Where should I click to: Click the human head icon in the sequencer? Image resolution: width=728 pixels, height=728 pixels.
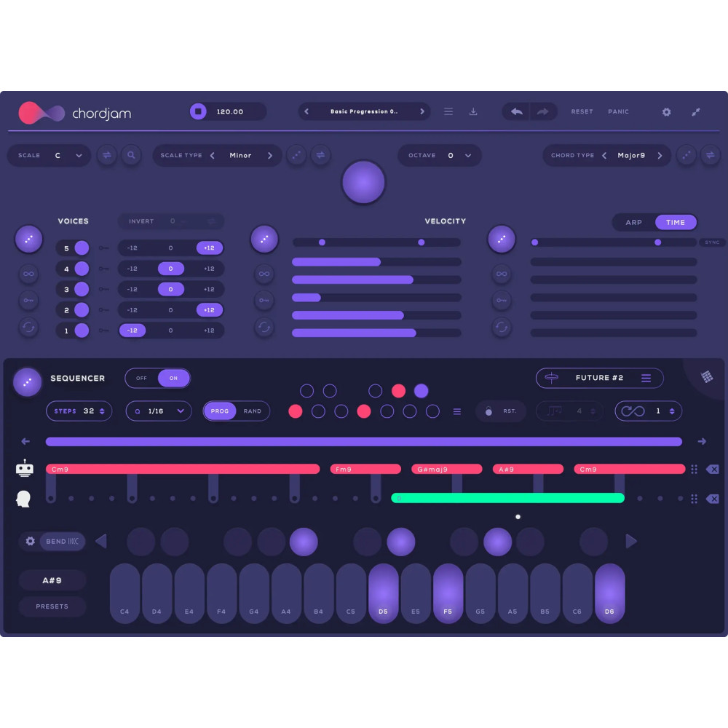pyautogui.click(x=24, y=498)
